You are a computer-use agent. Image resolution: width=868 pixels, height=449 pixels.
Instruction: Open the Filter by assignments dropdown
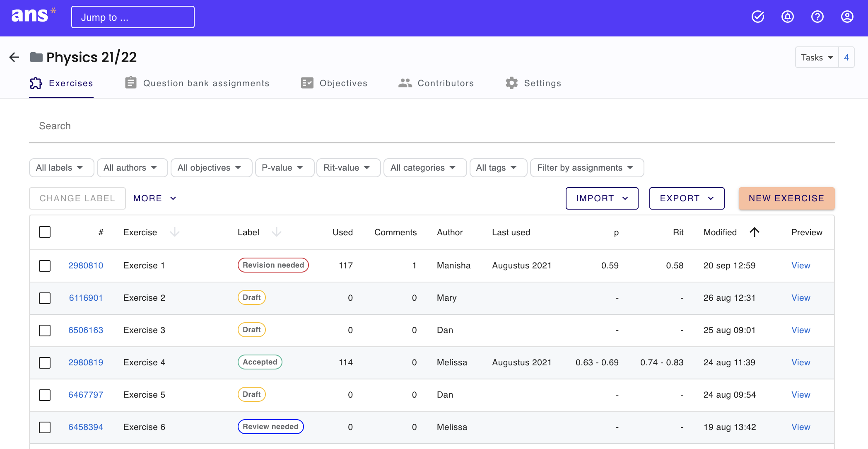tap(586, 168)
